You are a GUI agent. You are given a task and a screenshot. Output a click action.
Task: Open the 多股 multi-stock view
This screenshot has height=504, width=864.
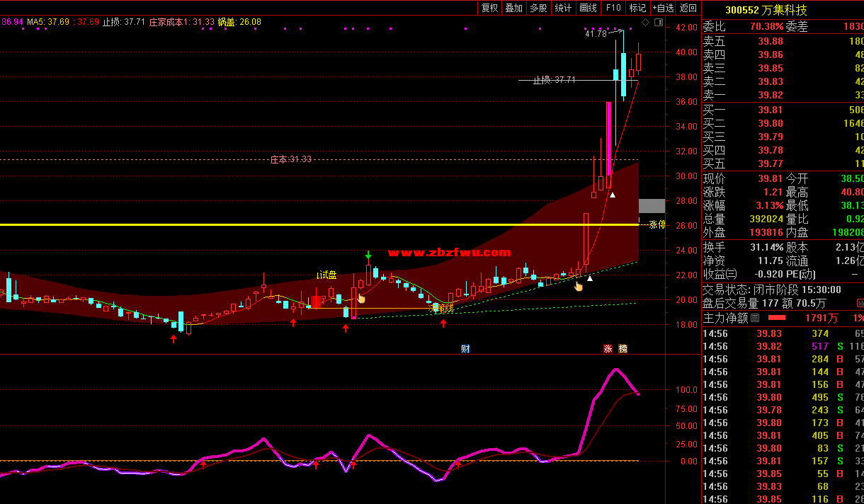(538, 8)
